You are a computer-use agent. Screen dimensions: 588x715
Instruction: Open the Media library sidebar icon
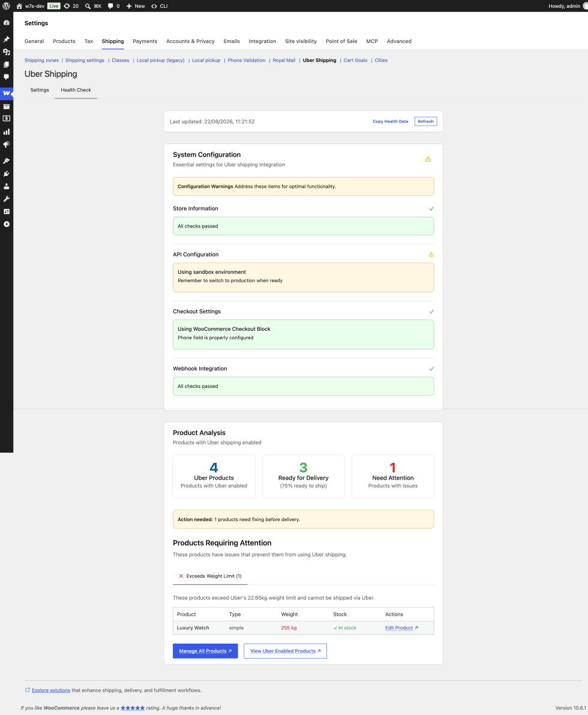7,52
